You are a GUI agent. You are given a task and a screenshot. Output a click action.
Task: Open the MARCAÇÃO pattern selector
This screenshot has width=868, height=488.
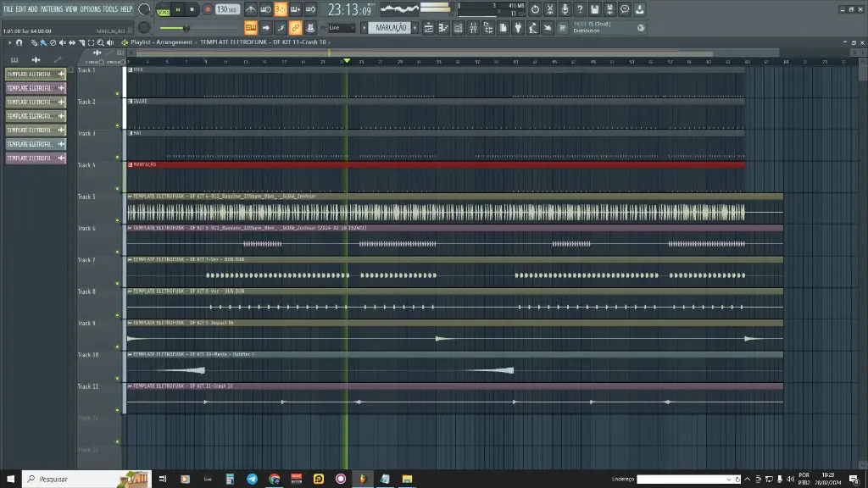[391, 28]
